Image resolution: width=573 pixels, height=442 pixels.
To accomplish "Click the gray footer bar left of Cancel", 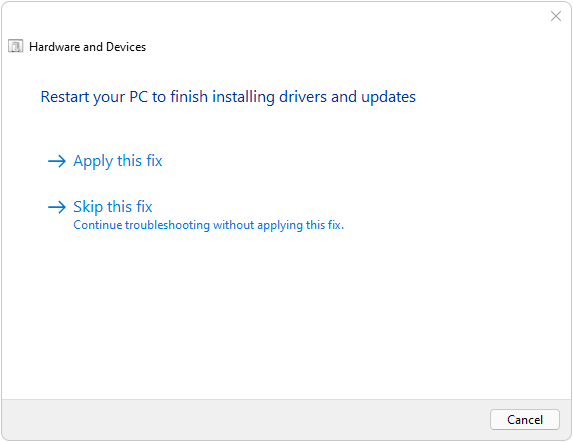I will [245, 420].
